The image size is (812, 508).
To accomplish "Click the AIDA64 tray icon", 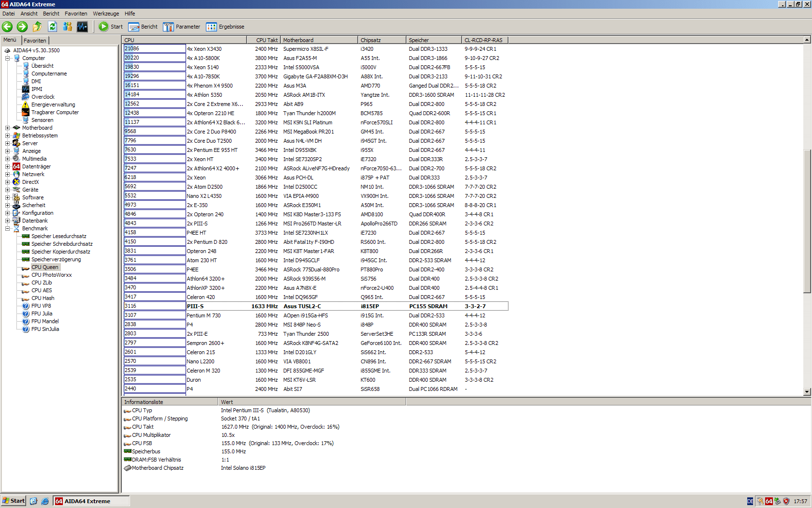I will coord(769,501).
